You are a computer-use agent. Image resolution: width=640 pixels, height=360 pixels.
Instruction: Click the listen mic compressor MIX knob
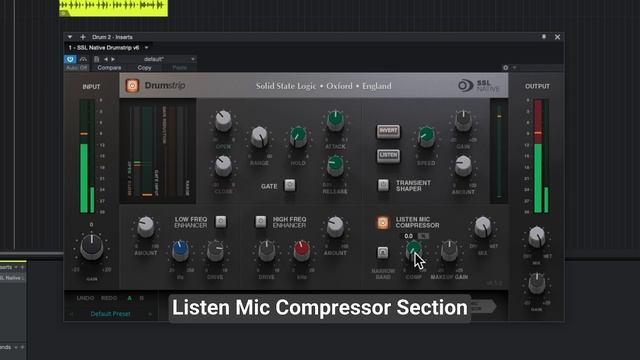pos(483,227)
